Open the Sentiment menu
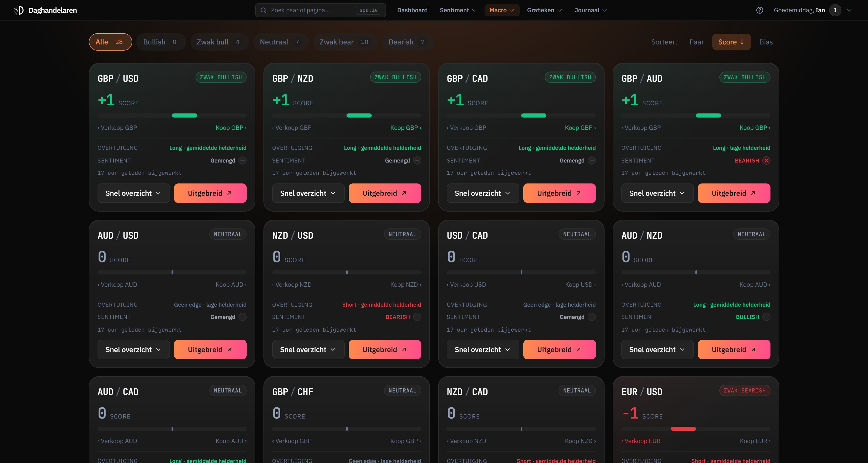This screenshot has height=463, width=868. (x=458, y=10)
